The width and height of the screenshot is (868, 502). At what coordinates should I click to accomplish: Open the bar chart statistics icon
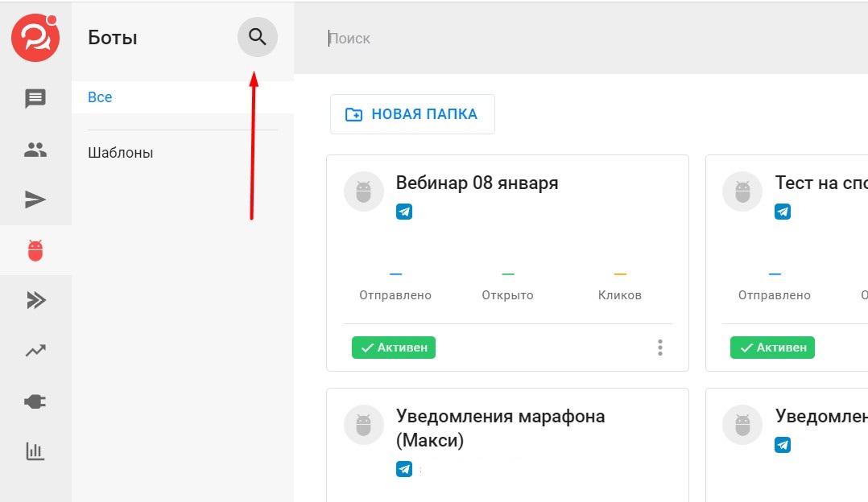35,451
